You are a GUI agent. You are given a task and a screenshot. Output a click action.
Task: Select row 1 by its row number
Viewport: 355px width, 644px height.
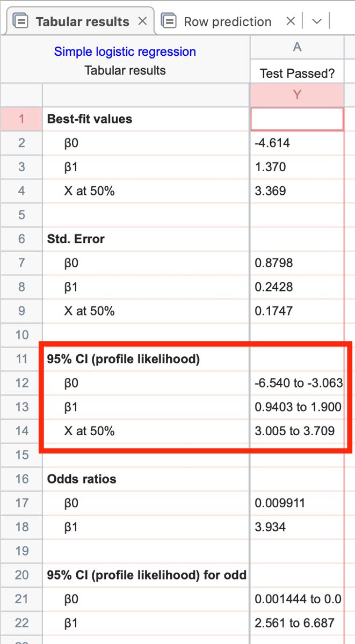pyautogui.click(x=21, y=119)
